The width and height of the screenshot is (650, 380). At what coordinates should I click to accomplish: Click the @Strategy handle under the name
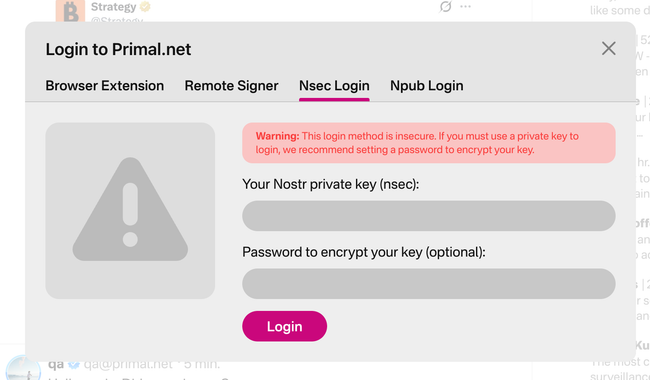point(116,20)
